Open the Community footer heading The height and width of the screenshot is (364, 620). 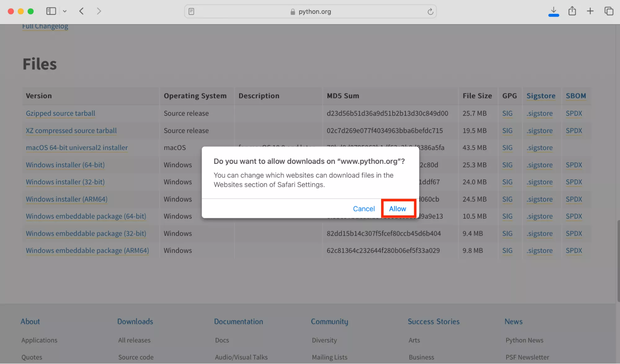[329, 322]
